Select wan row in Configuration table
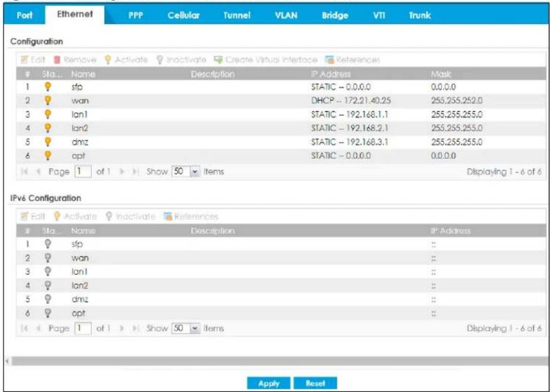The height and width of the screenshot is (392, 550). [281, 101]
